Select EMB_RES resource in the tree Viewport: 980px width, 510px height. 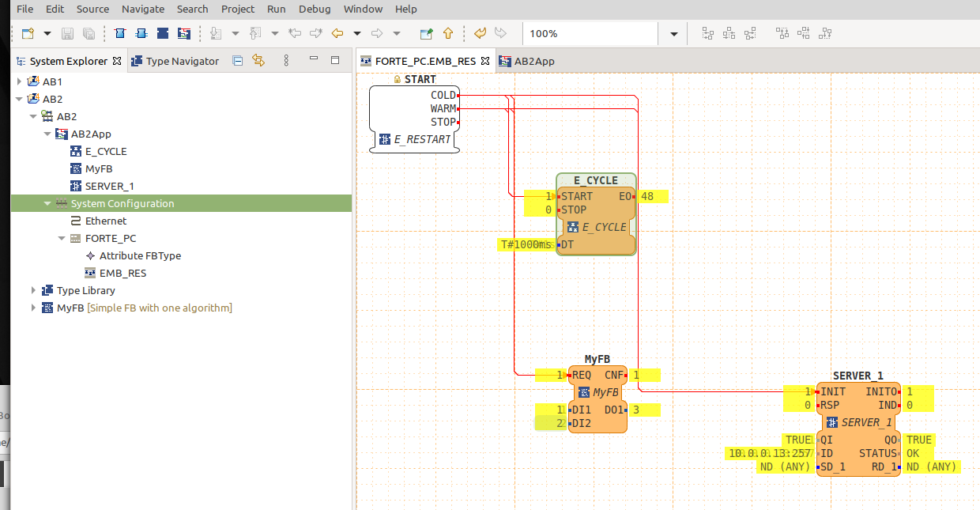[x=122, y=273]
